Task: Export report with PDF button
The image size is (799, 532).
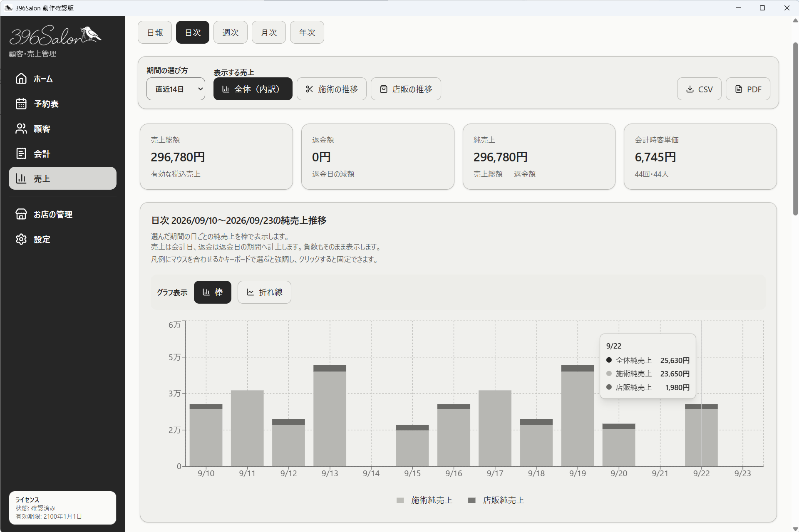Action: (x=748, y=89)
